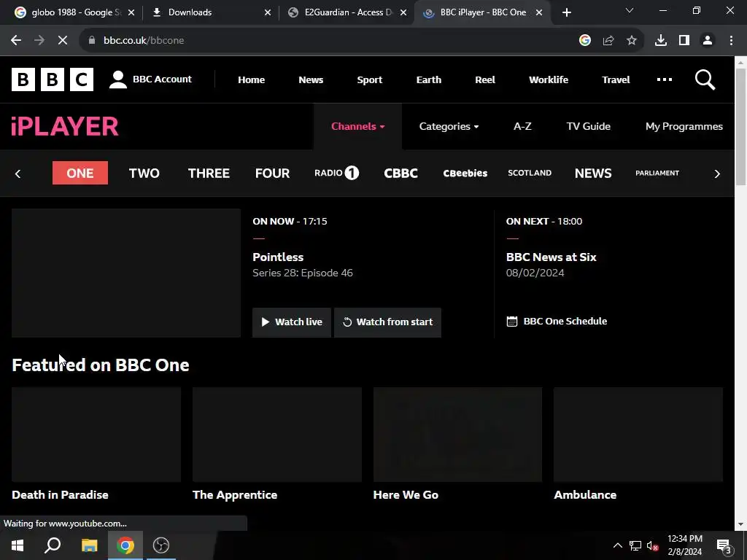Select the BBC THREE channel
The image size is (747, 560).
[x=209, y=173]
